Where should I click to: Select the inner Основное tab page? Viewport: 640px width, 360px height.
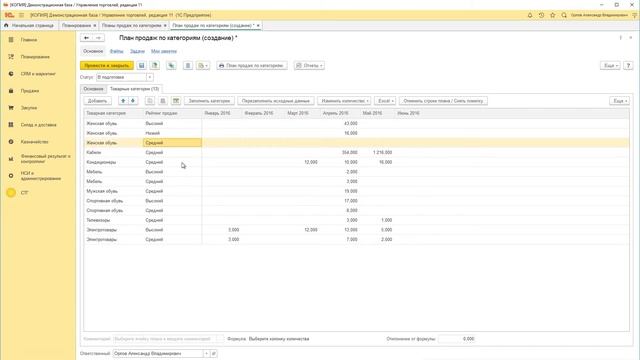tap(93, 89)
